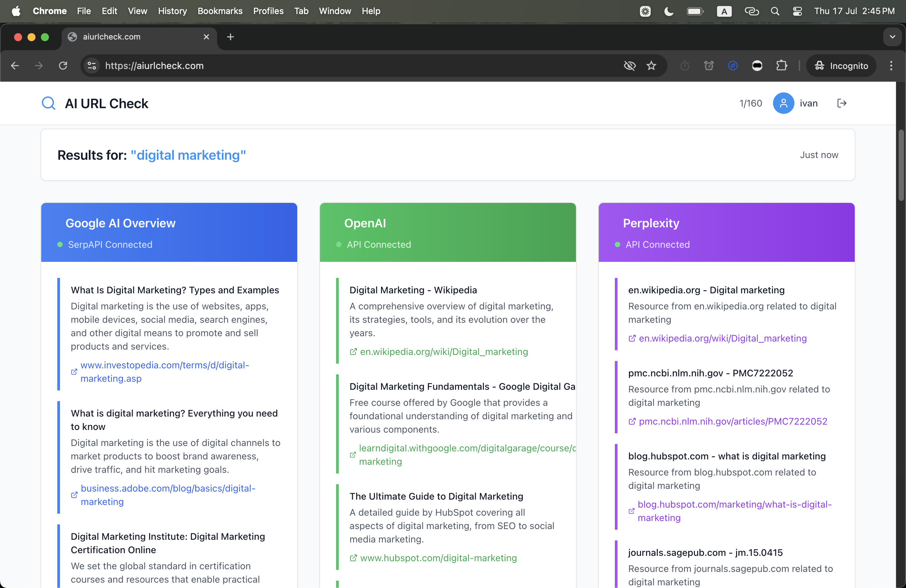Open Spotlight search in the menu bar
This screenshot has height=588, width=906.
pyautogui.click(x=775, y=11)
